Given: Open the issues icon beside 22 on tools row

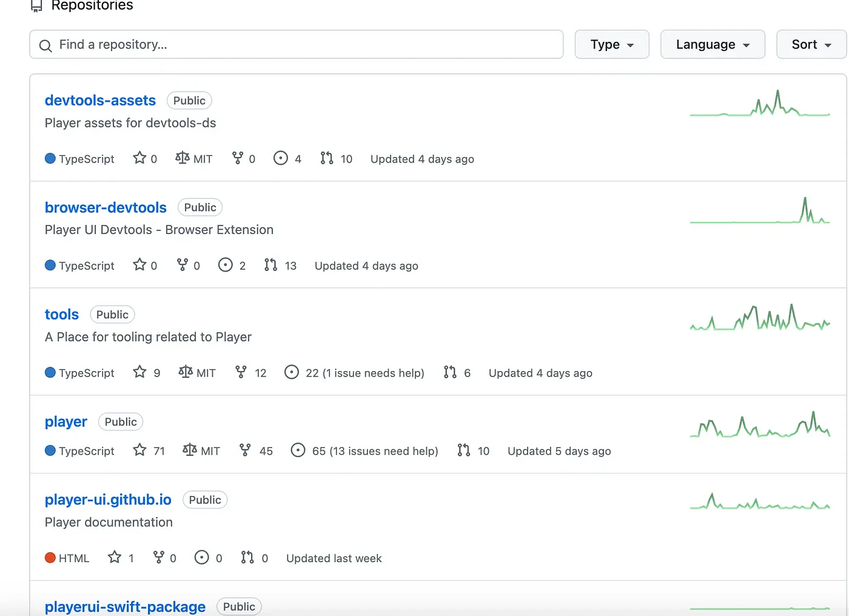Looking at the screenshot, I should coord(291,372).
